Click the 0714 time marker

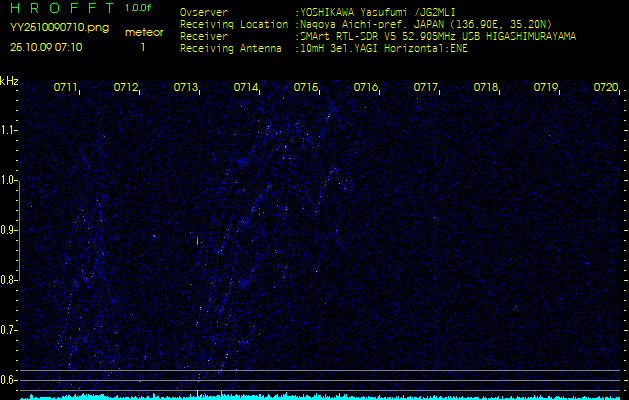point(246,88)
